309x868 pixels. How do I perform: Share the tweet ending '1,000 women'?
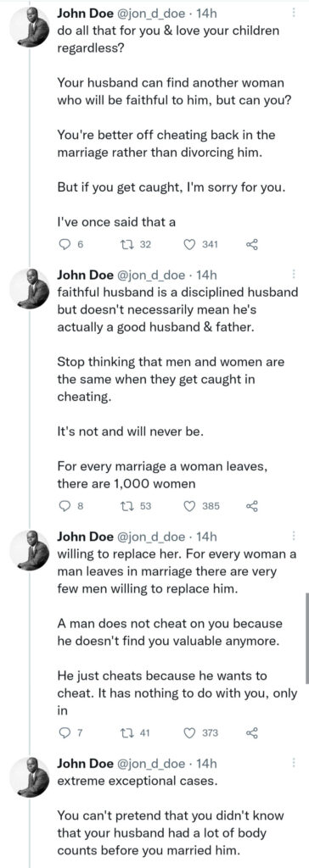252,505
